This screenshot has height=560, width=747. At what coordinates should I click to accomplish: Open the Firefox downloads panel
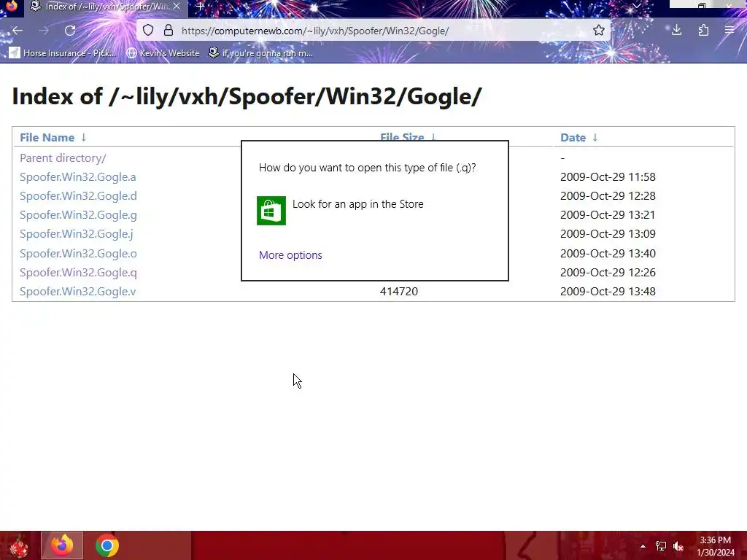tap(676, 31)
